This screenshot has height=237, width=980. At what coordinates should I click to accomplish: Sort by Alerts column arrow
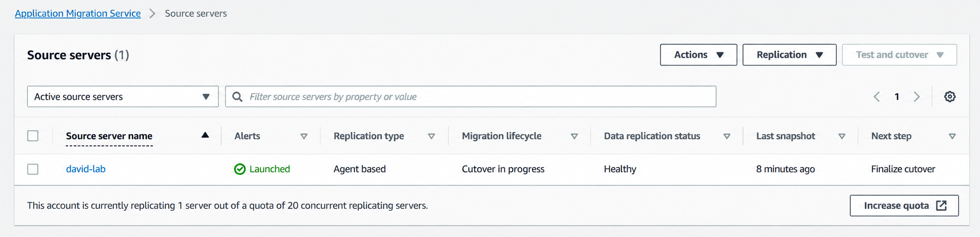tap(304, 136)
